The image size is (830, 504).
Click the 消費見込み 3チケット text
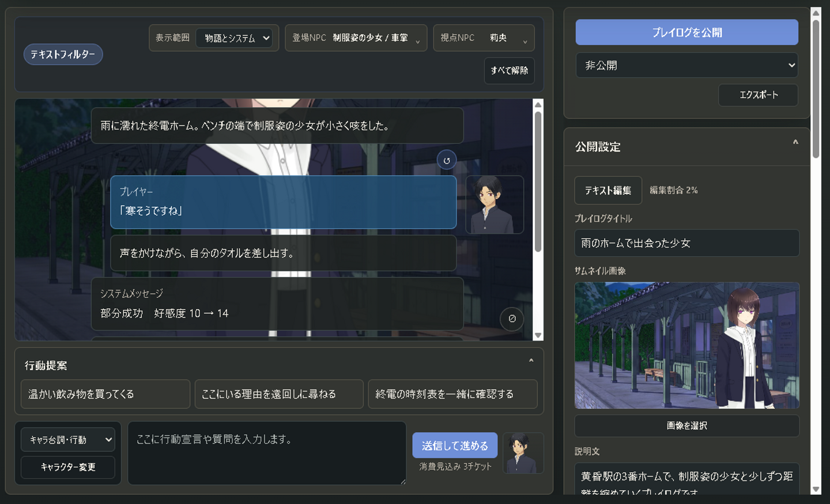pyautogui.click(x=455, y=467)
